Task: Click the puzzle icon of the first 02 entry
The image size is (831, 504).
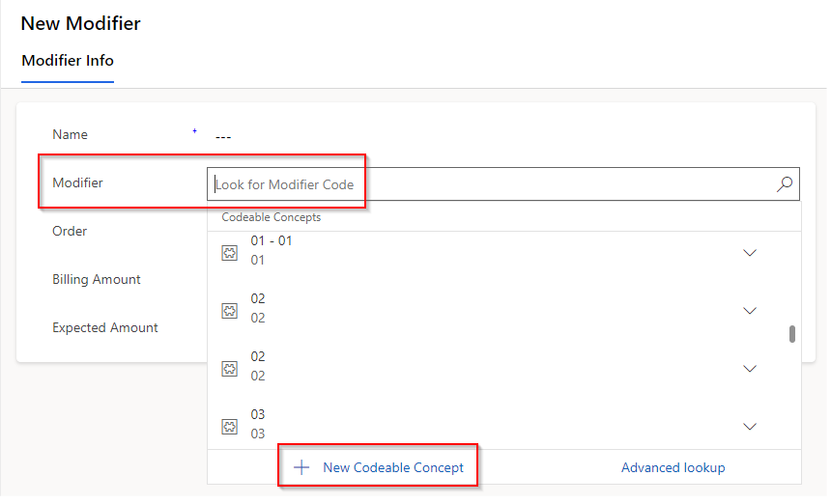Action: point(230,311)
